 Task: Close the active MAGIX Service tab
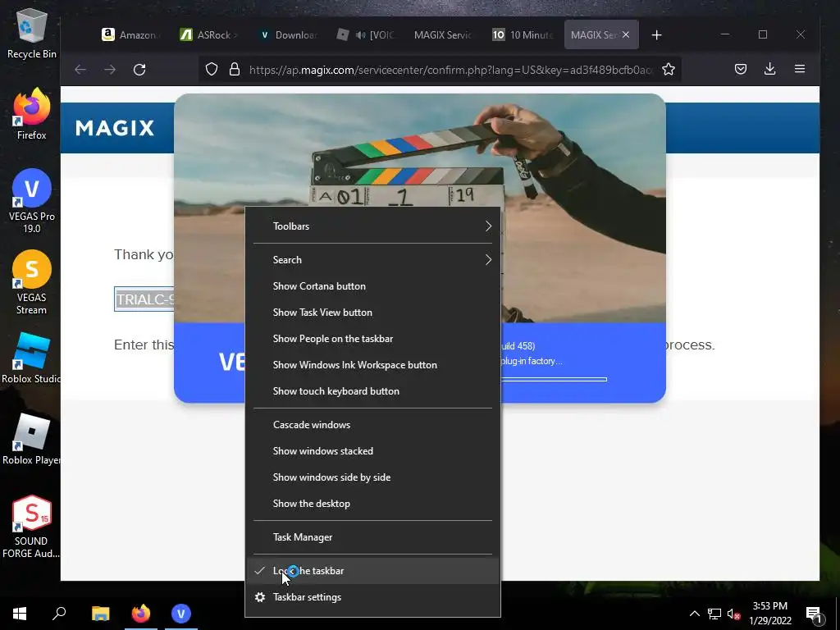click(626, 34)
